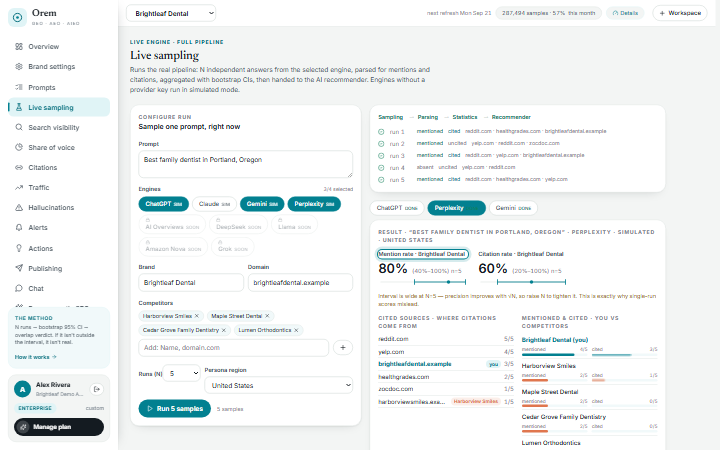Click the locked Grok engine chip

(x=232, y=247)
